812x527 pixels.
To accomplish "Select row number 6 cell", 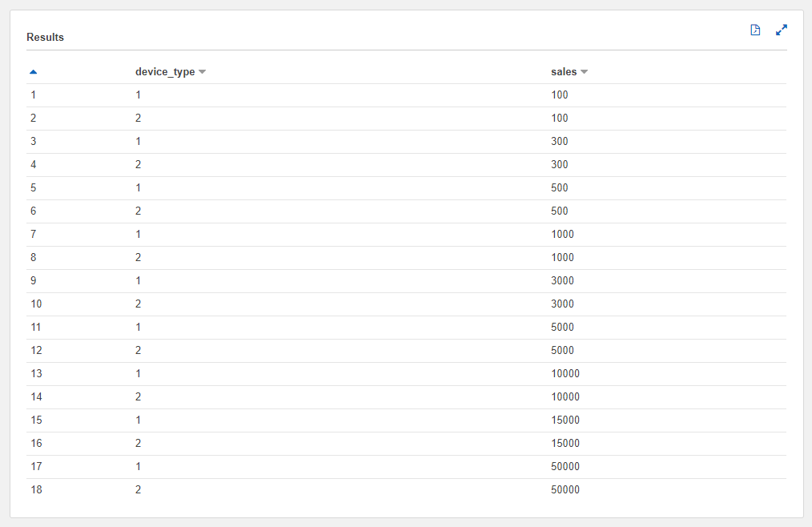I will click(34, 211).
